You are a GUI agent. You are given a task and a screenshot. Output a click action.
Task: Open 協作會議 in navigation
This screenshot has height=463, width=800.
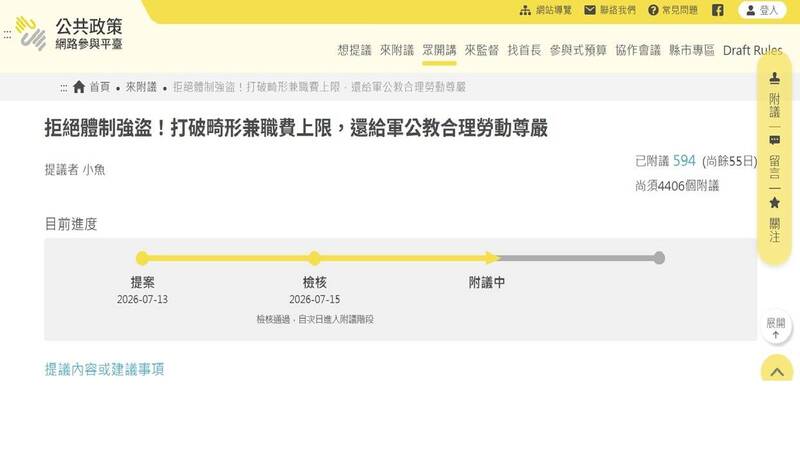pos(638,50)
